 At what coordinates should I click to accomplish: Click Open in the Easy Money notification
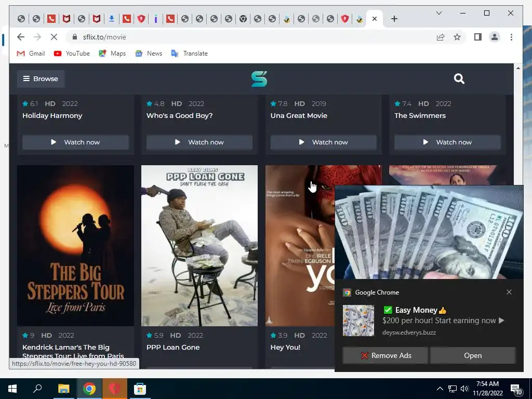click(x=473, y=355)
